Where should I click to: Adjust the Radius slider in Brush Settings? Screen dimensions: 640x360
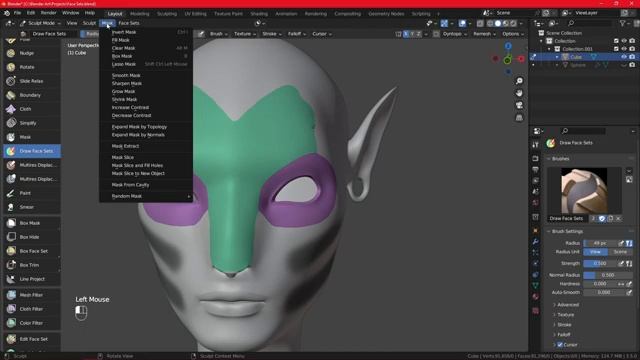(x=600, y=243)
